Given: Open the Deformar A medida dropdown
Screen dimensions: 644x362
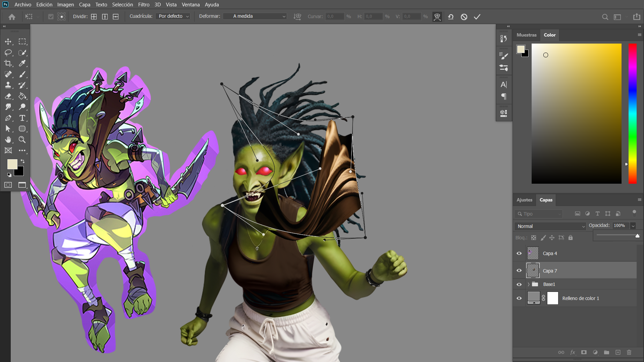Looking at the screenshot, I should click(x=255, y=16).
